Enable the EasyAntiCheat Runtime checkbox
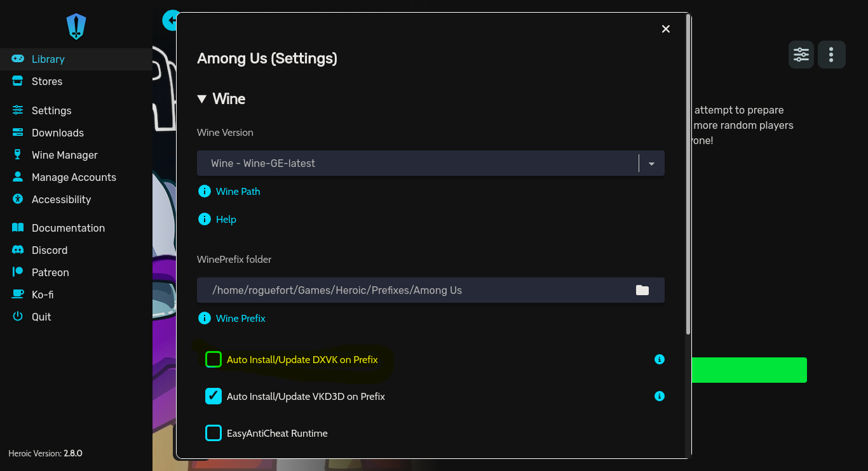The image size is (868, 471). click(214, 433)
